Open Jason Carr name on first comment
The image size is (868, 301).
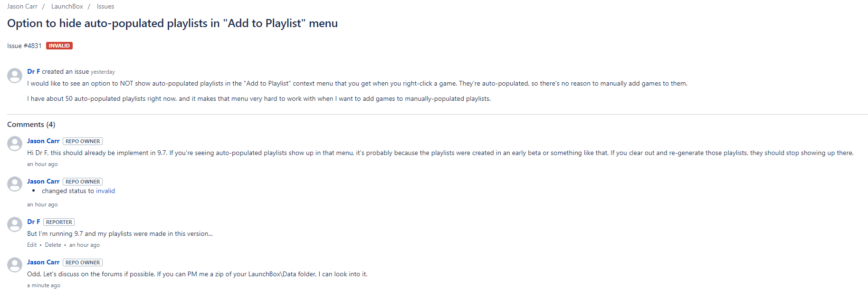pyautogui.click(x=43, y=141)
